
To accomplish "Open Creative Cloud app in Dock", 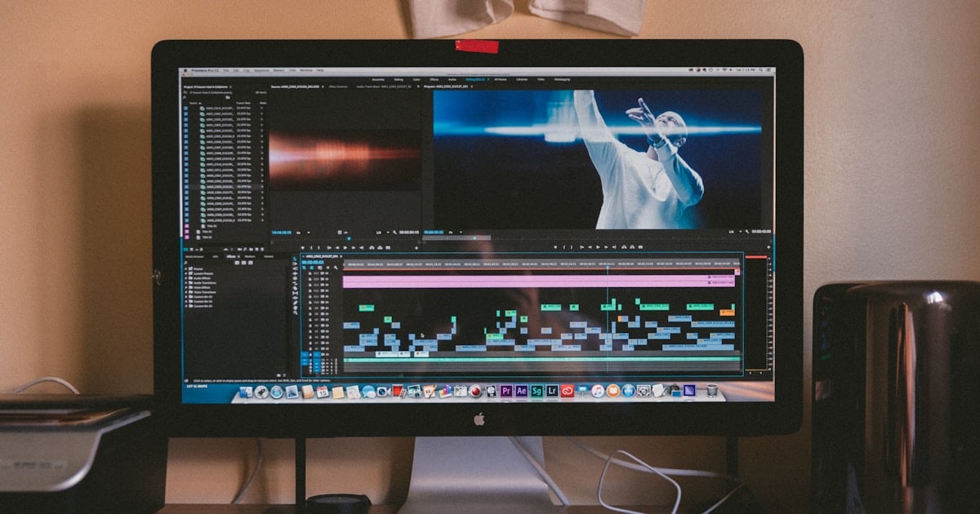I will (567, 391).
